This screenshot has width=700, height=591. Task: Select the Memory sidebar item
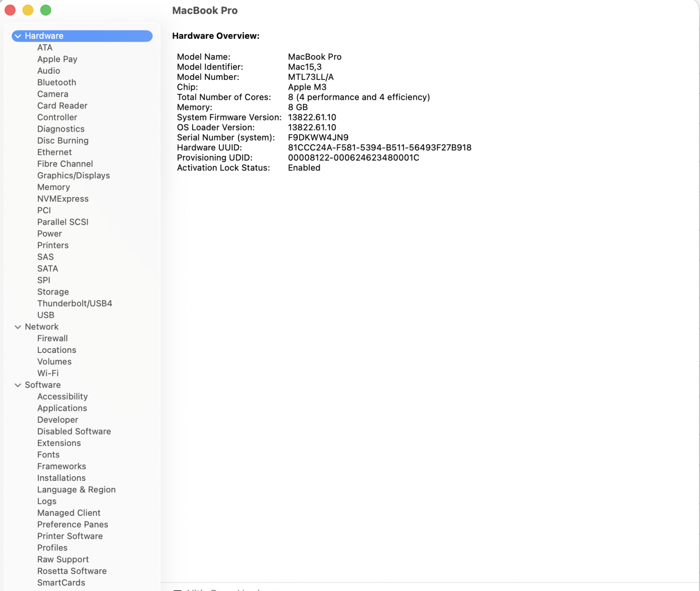pyautogui.click(x=53, y=187)
